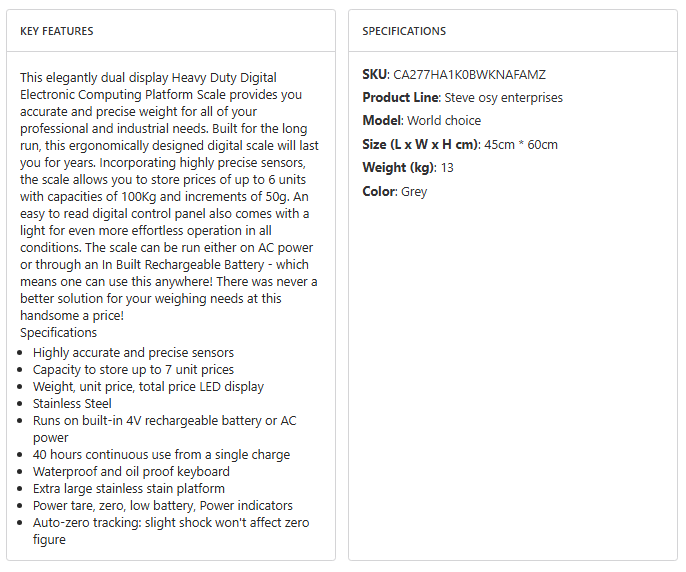Click the product description paragraph

[x=168, y=196]
